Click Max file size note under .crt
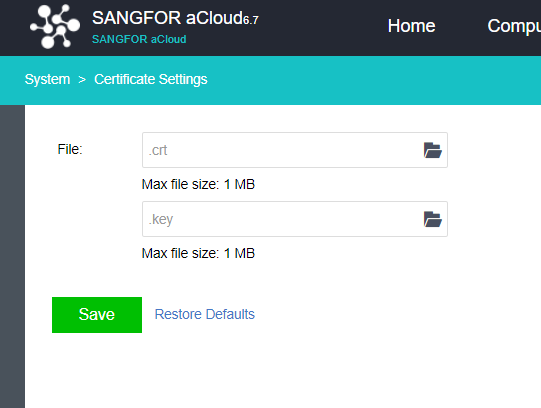This screenshot has height=408, width=541. [x=198, y=184]
